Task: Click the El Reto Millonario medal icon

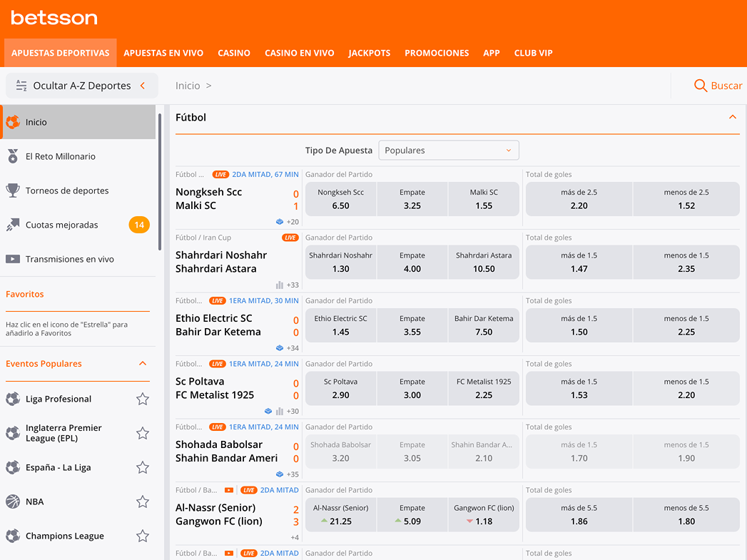Action: click(13, 156)
